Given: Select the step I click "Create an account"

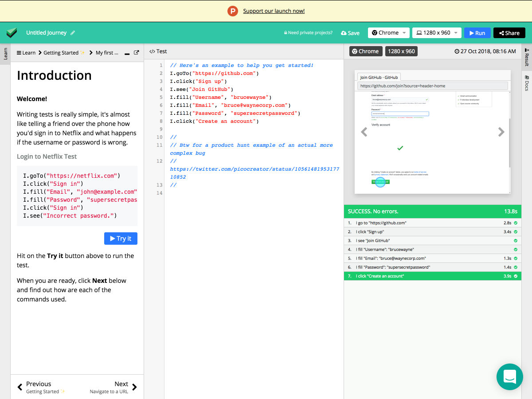Looking at the screenshot, I should [x=433, y=276].
